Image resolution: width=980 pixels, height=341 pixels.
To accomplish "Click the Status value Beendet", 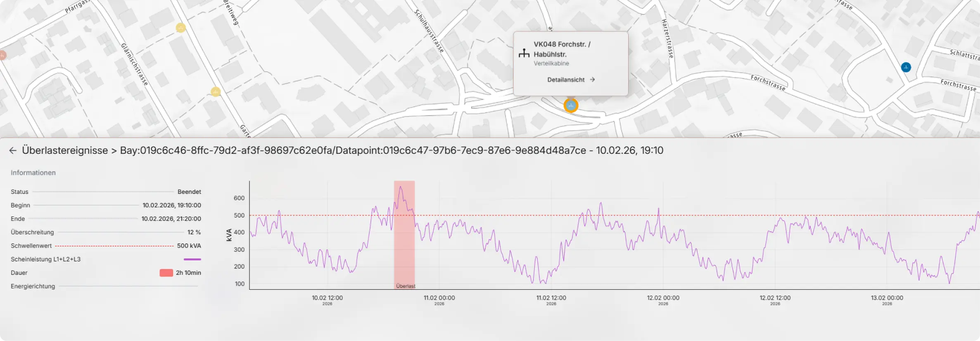I will click(189, 192).
